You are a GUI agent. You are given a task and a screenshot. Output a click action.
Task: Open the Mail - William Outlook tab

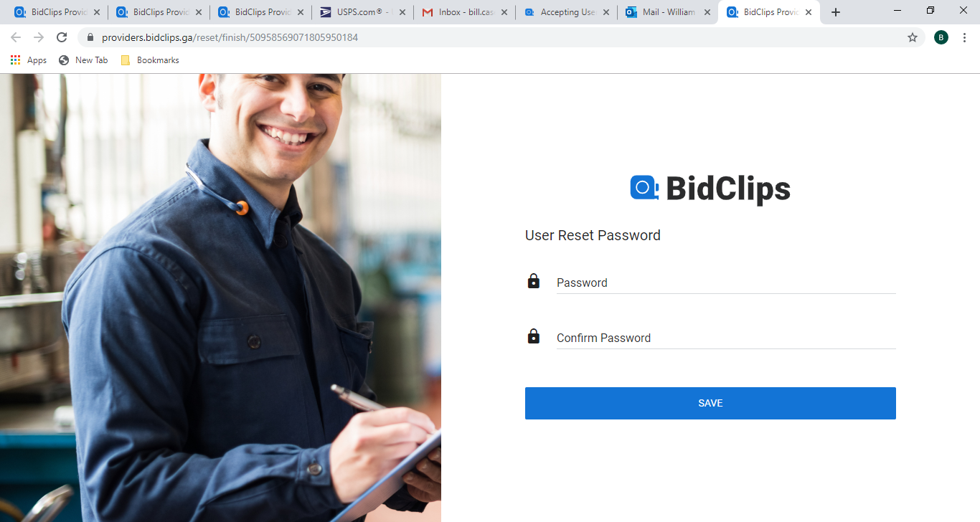(668, 12)
